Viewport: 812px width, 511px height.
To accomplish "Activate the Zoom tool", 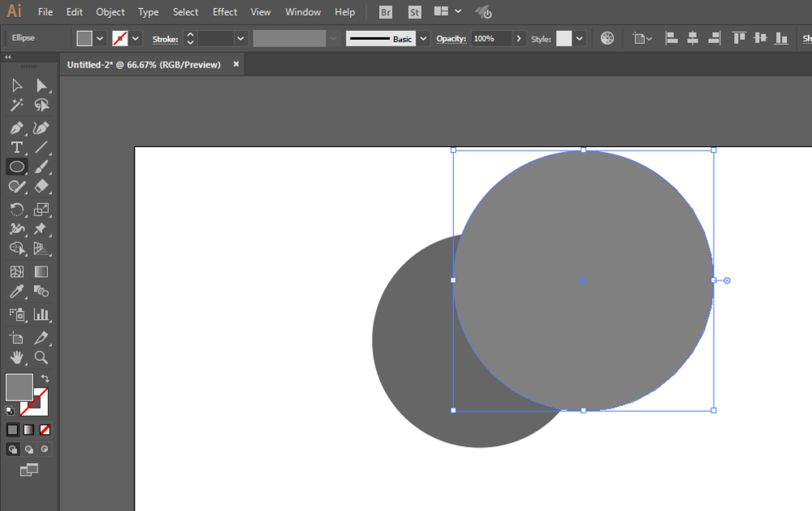I will coord(41,357).
